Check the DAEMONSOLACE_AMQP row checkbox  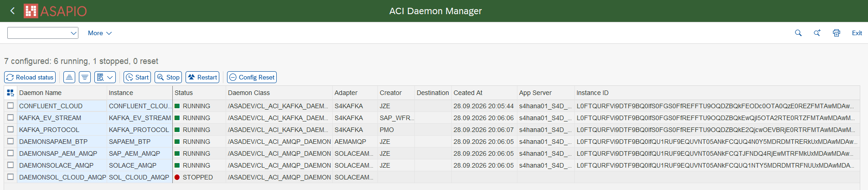(x=10, y=165)
